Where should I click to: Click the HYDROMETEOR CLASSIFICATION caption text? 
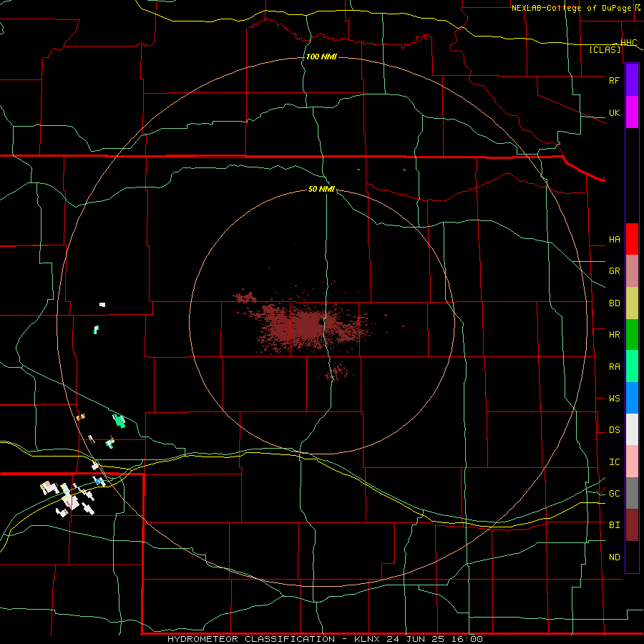[x=251, y=639]
